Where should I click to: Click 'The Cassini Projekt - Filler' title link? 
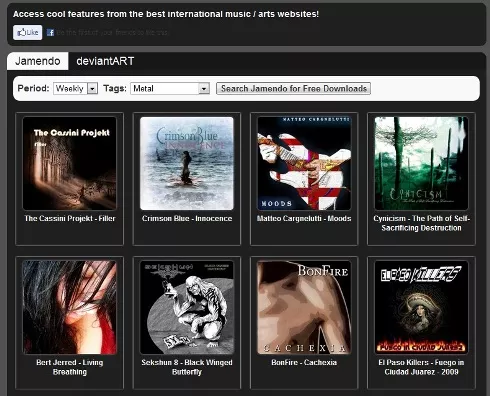70,218
